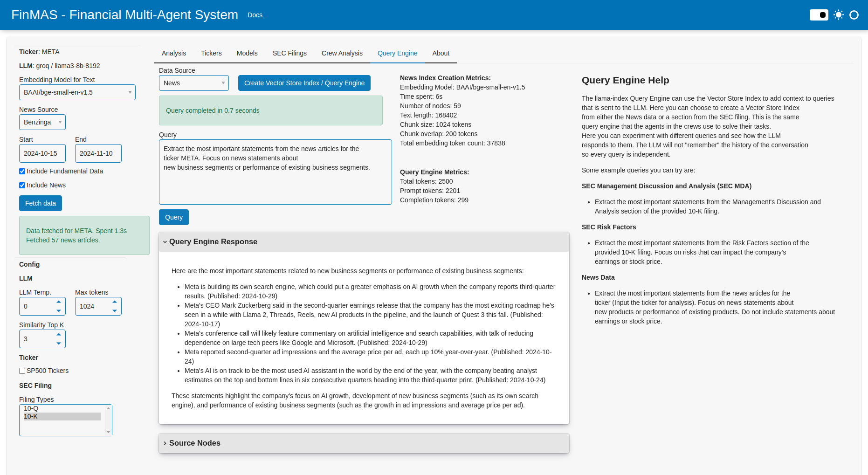The height and width of the screenshot is (475, 868).
Task: Switch to the Analysis tab
Action: (174, 53)
